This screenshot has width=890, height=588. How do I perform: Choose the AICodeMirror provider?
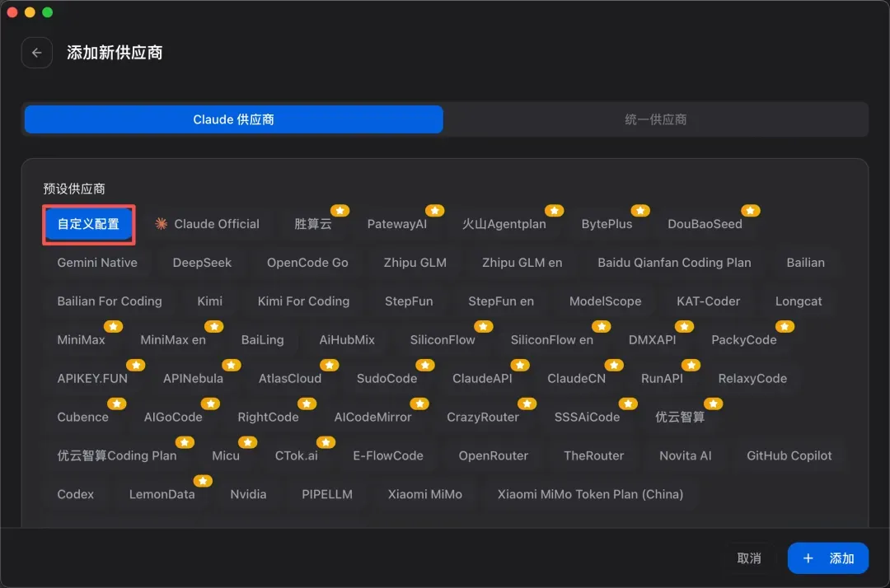pyautogui.click(x=373, y=417)
